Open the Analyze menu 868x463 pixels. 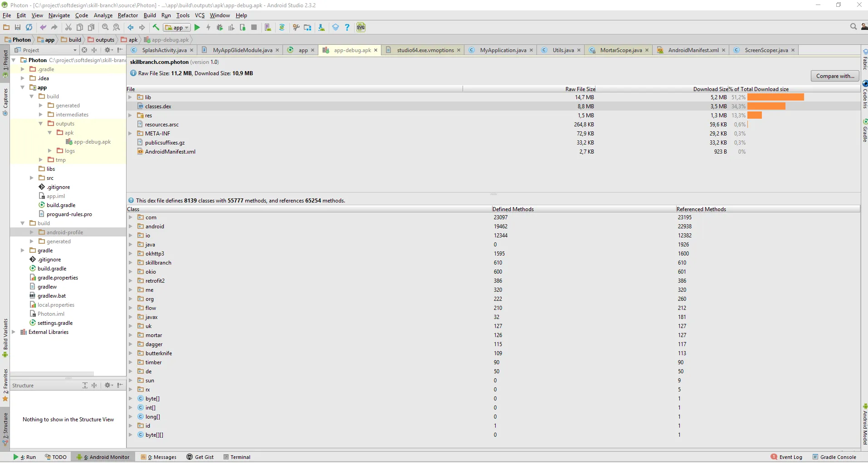103,15
